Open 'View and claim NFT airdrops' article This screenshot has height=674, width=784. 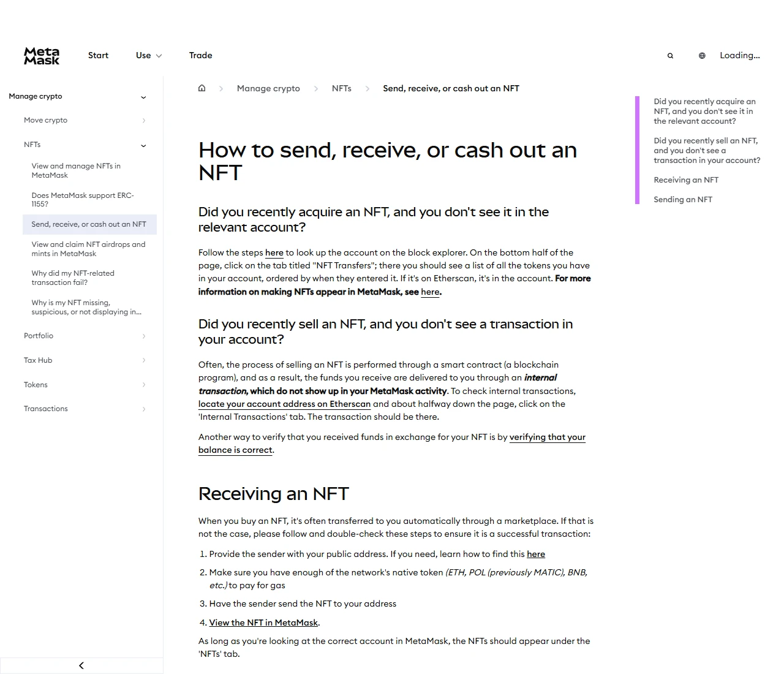click(x=88, y=249)
